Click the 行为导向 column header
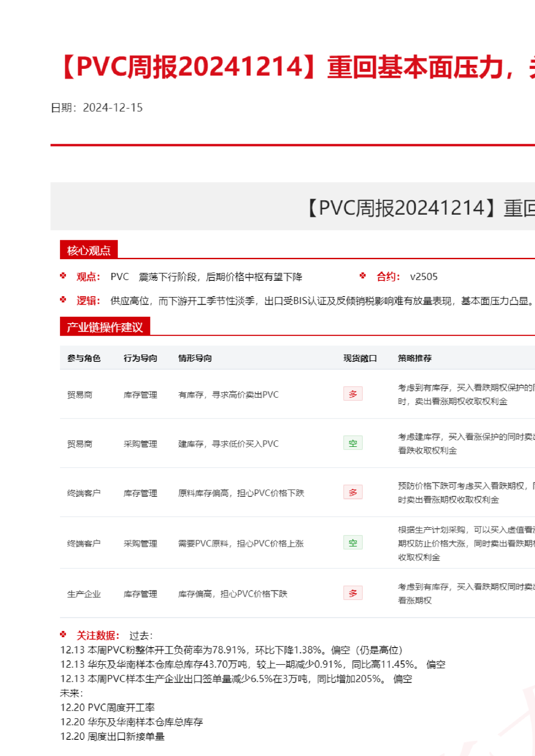 coord(141,358)
